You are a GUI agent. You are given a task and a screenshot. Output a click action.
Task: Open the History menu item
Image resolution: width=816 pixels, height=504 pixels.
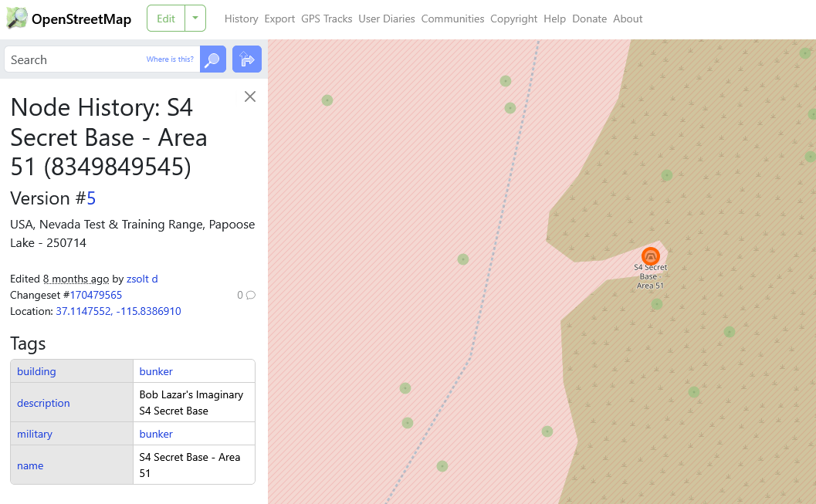[x=241, y=19]
